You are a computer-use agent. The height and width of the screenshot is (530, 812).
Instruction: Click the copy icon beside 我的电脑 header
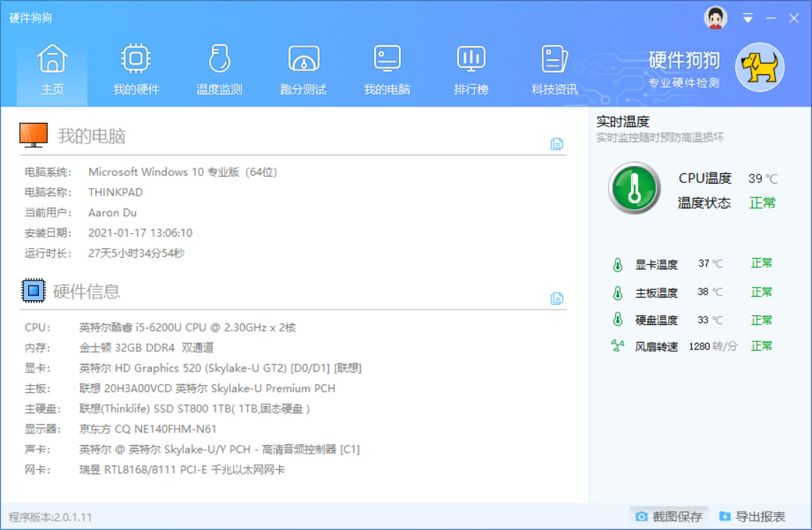pyautogui.click(x=557, y=143)
